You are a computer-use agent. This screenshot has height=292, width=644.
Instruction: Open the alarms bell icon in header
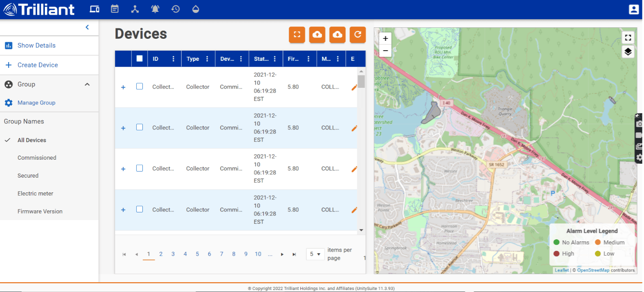pos(155,9)
